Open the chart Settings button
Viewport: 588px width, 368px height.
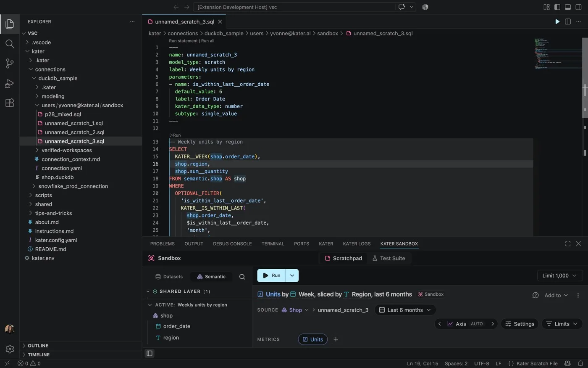pyautogui.click(x=520, y=324)
